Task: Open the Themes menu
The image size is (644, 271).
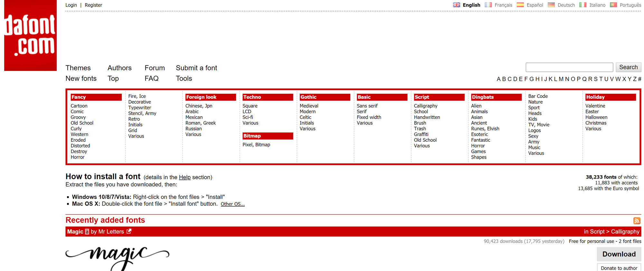Action: (78, 68)
